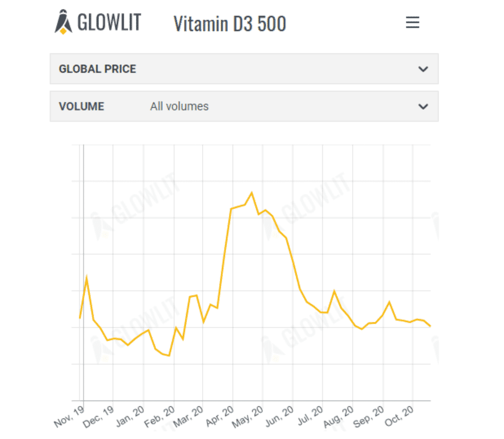
Task: Open the VOLUME dropdown
Action: tap(244, 106)
